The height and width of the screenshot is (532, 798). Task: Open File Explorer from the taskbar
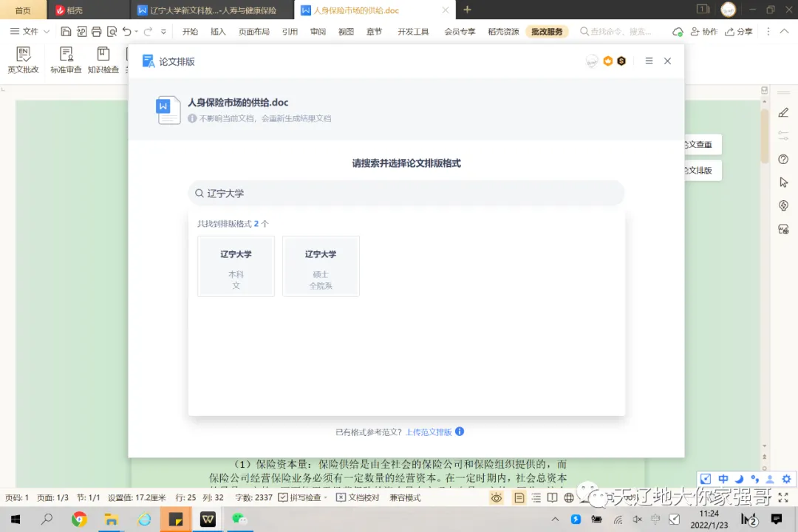click(111, 519)
